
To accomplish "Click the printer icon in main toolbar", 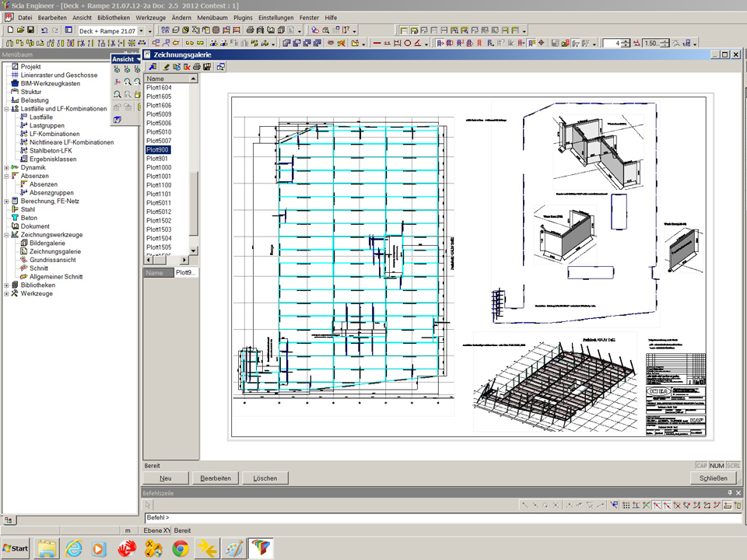I will click(x=250, y=30).
